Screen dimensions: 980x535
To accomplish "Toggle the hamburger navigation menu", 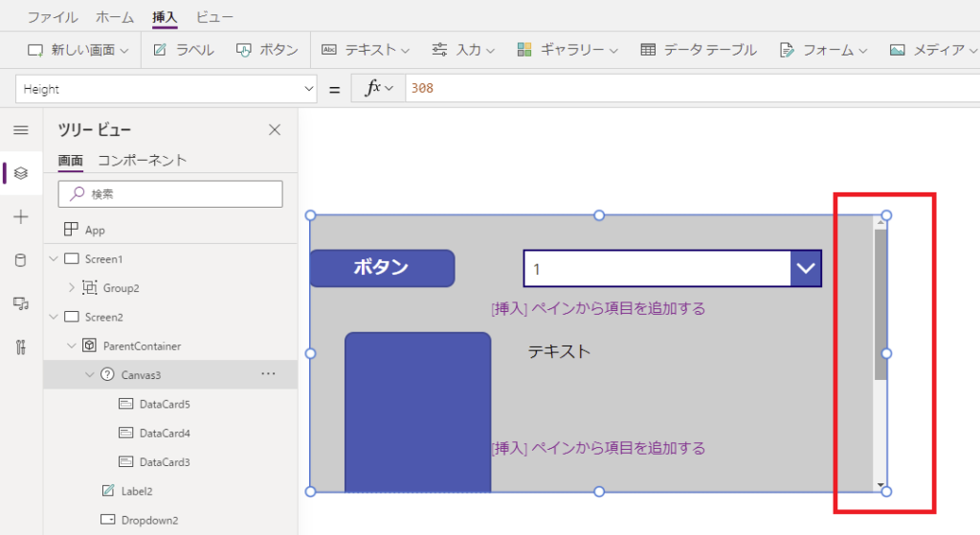I will 21,130.
